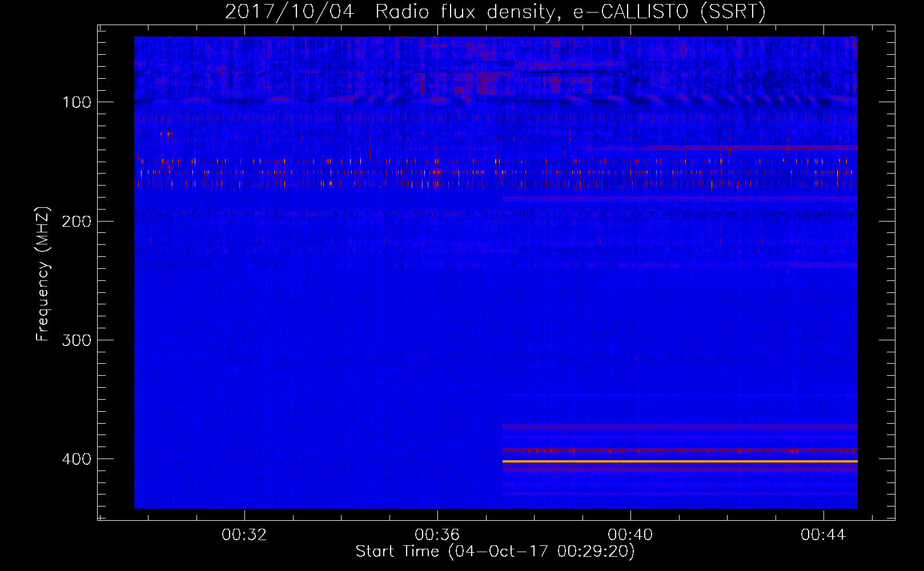Click the 00:36 time tick label

click(437, 535)
